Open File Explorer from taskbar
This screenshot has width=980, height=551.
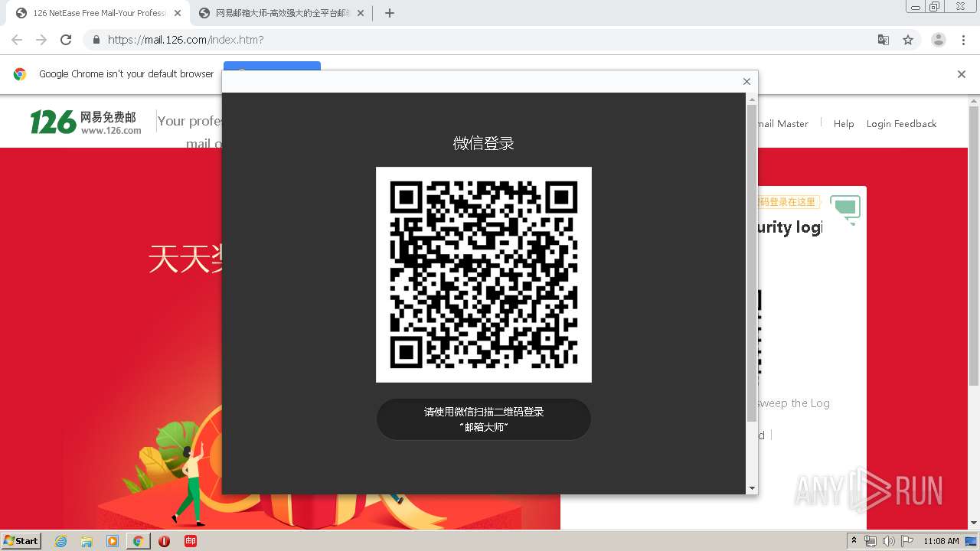pyautogui.click(x=87, y=541)
